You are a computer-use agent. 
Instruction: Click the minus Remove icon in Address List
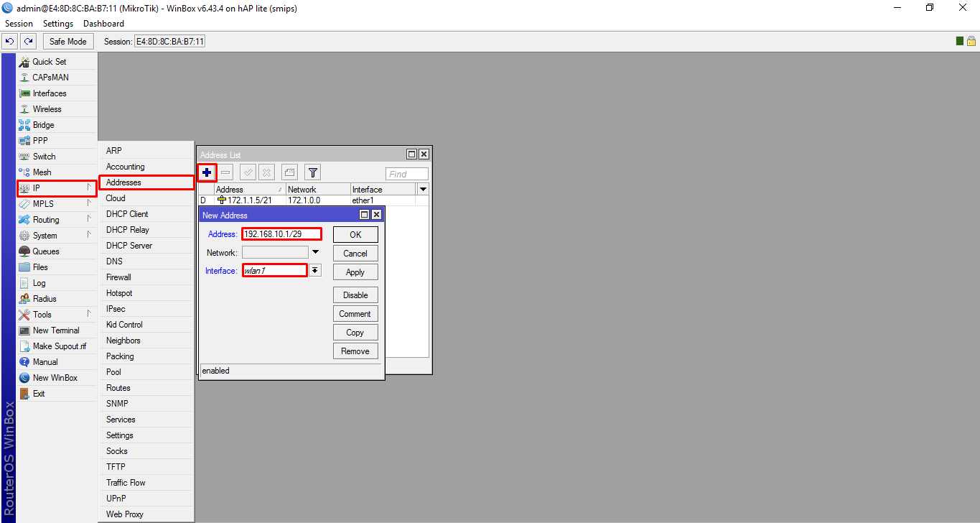(x=225, y=172)
